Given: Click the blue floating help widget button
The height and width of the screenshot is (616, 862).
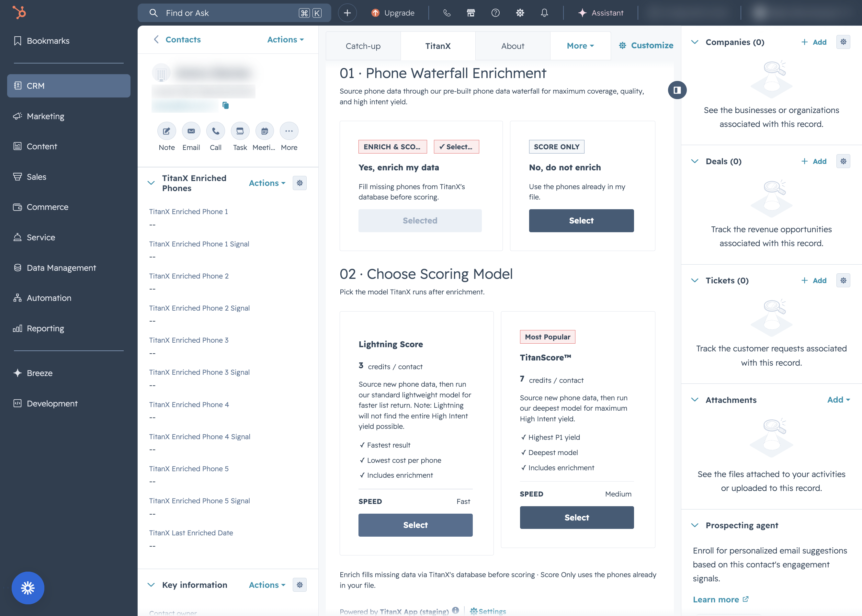Looking at the screenshot, I should point(28,588).
